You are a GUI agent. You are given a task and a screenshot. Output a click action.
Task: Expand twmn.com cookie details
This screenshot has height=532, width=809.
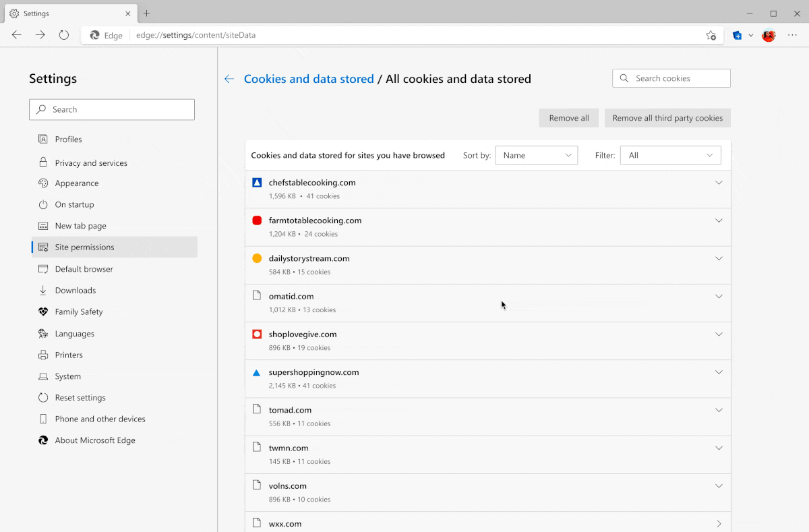(719, 448)
